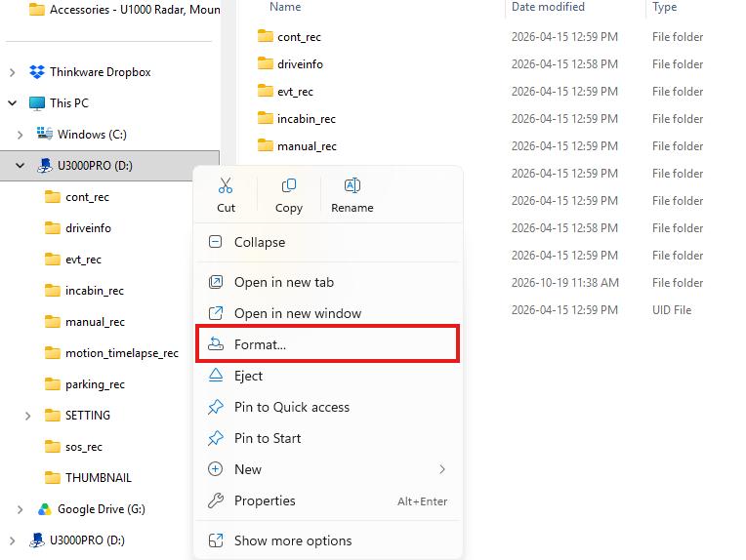This screenshot has width=746, height=560.
Task: Click the cont_rec folder icon in file list
Action: 265,36
